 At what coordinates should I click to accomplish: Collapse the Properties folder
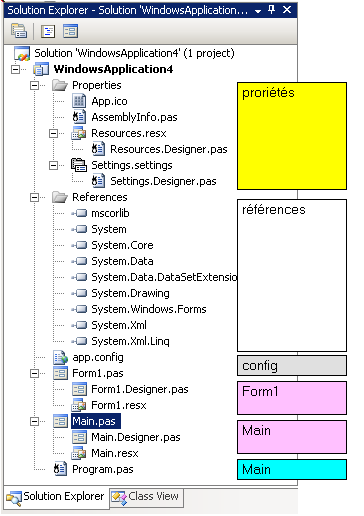34,85
